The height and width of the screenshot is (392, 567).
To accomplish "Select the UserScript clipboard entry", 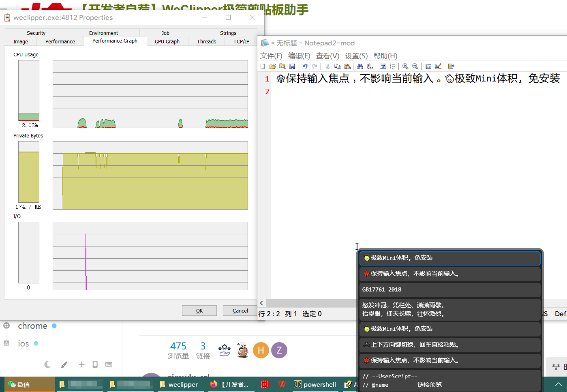I will click(x=450, y=381).
